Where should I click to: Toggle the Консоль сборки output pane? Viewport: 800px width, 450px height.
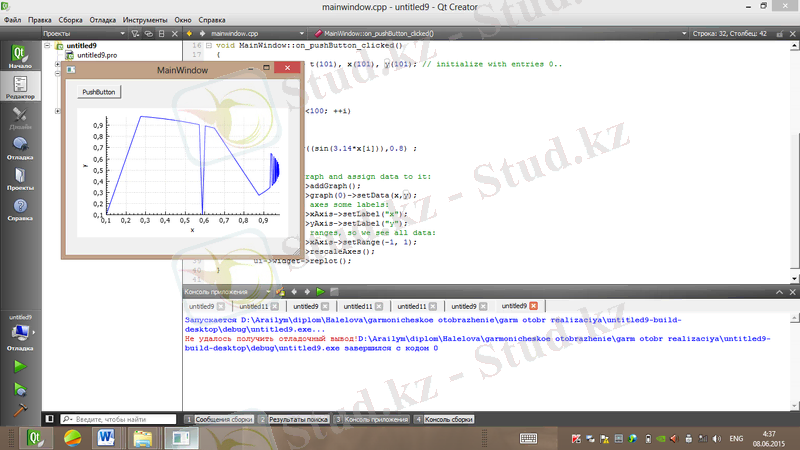pyautogui.click(x=445, y=419)
